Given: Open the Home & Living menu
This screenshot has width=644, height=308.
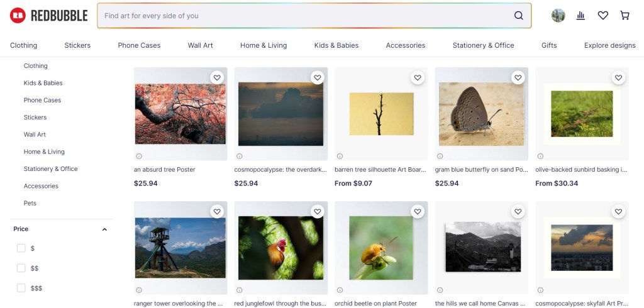Looking at the screenshot, I should point(263,45).
